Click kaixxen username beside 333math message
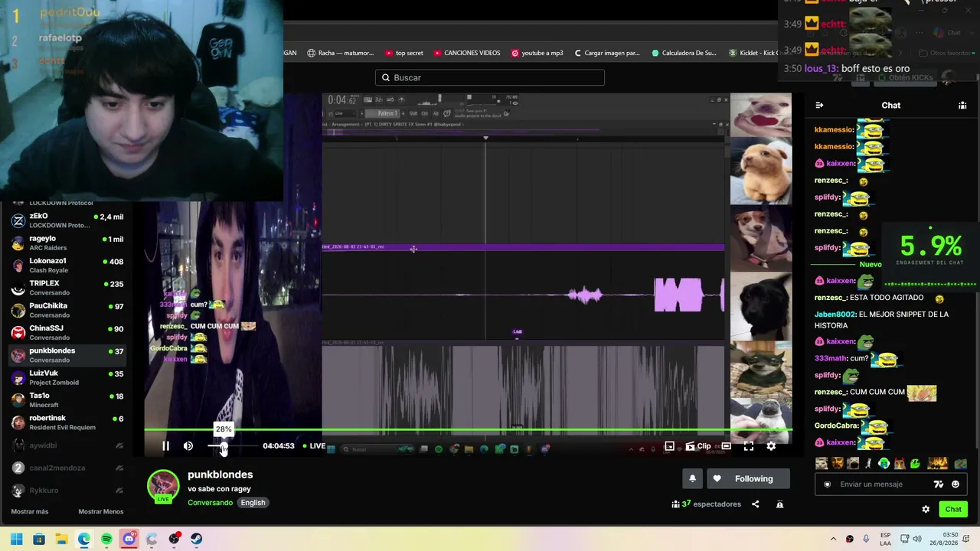Viewport: 980px width, 551px height. (x=841, y=341)
